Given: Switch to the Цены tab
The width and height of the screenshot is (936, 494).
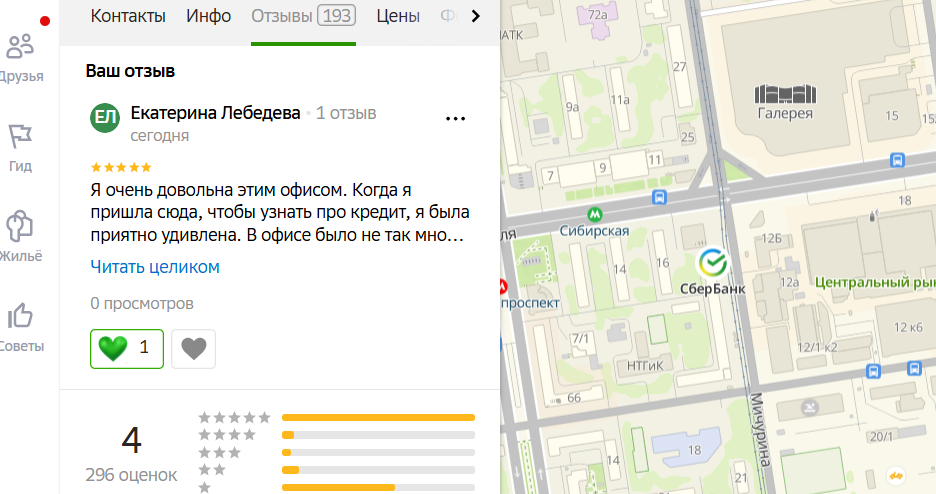Looking at the screenshot, I should pos(398,16).
